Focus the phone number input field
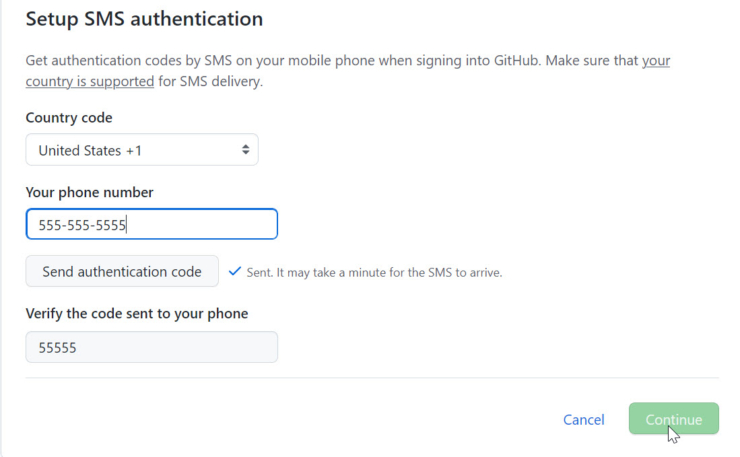 (200, 225)
